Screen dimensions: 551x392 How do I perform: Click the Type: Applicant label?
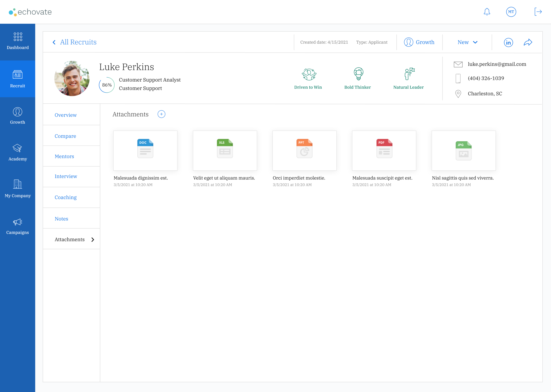372,42
